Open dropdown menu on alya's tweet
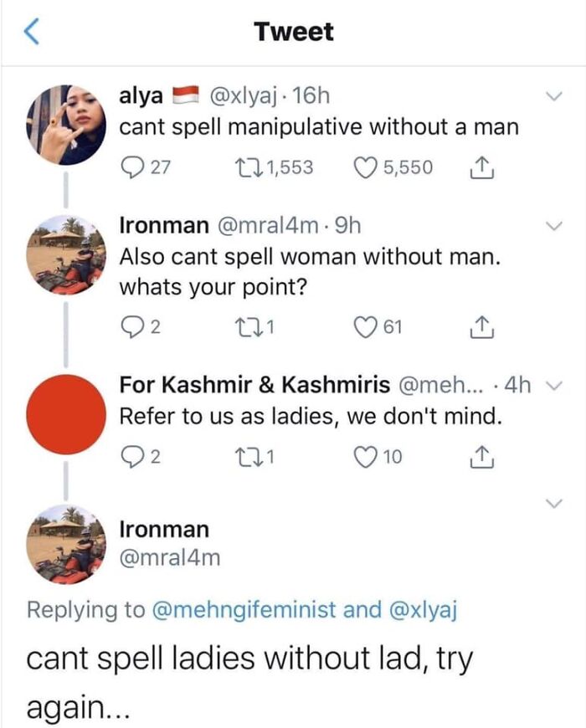Viewport: 586px width, 728px height. (553, 98)
